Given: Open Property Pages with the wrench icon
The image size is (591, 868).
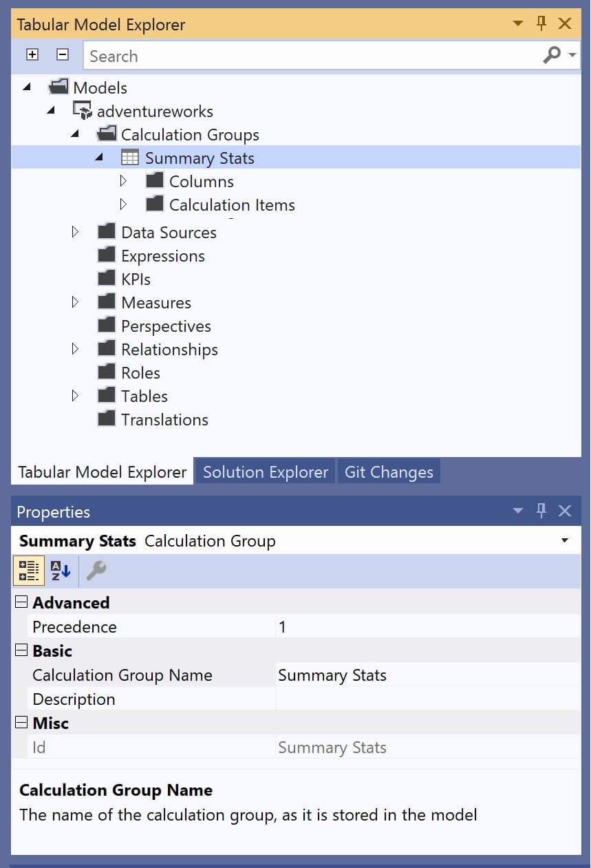Looking at the screenshot, I should point(95,571).
